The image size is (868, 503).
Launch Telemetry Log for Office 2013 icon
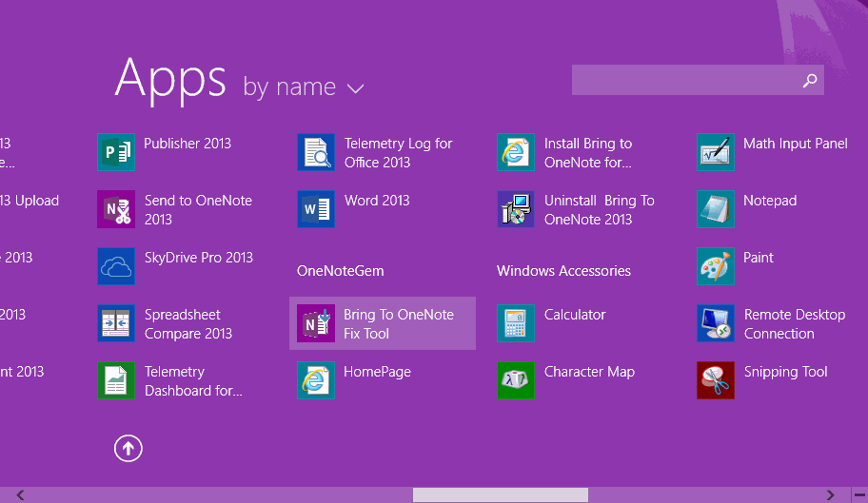(x=316, y=152)
